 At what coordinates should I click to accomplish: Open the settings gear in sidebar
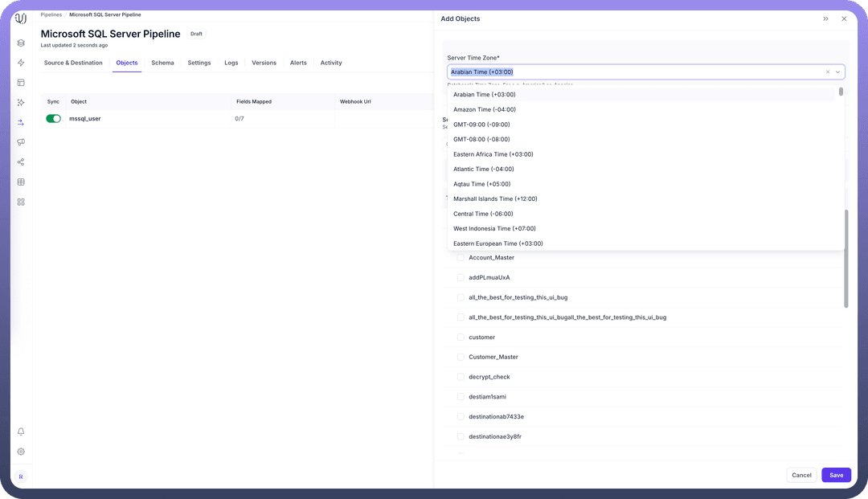21,452
